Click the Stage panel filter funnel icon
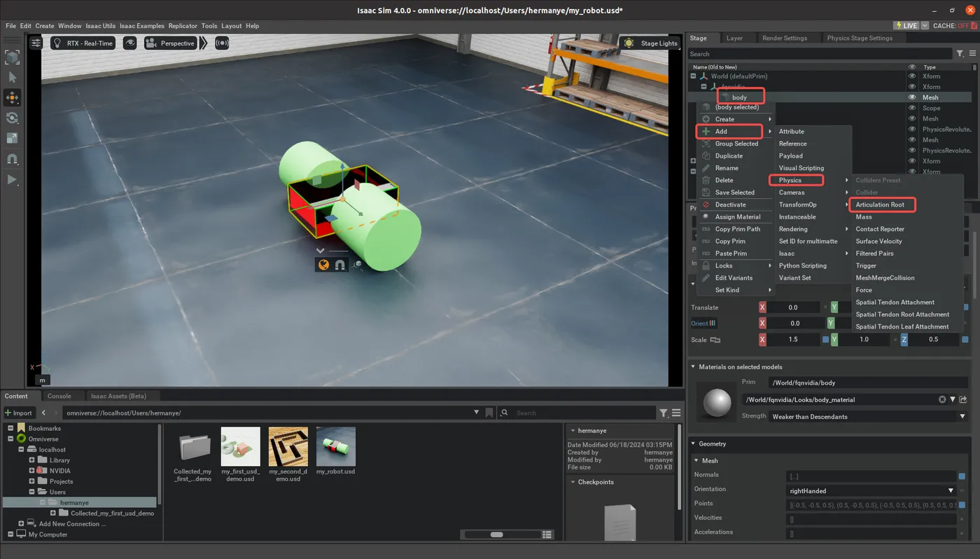980x559 pixels. 960,54
